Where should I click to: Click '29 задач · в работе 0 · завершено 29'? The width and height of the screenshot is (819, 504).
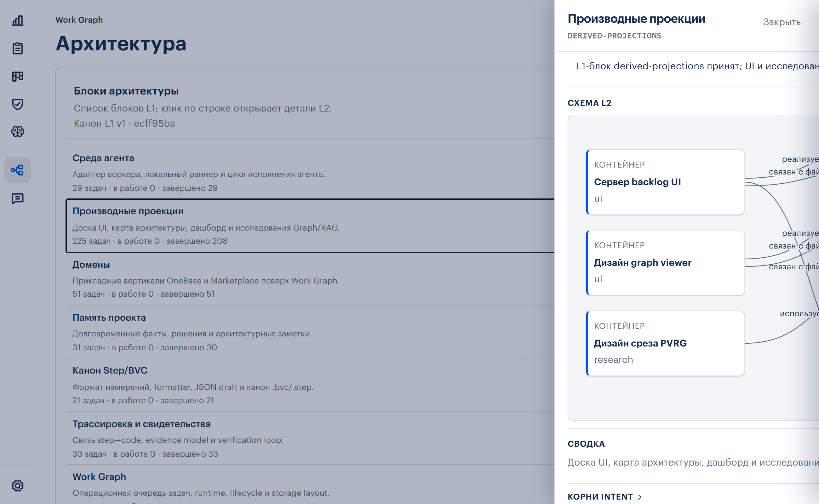click(x=145, y=188)
